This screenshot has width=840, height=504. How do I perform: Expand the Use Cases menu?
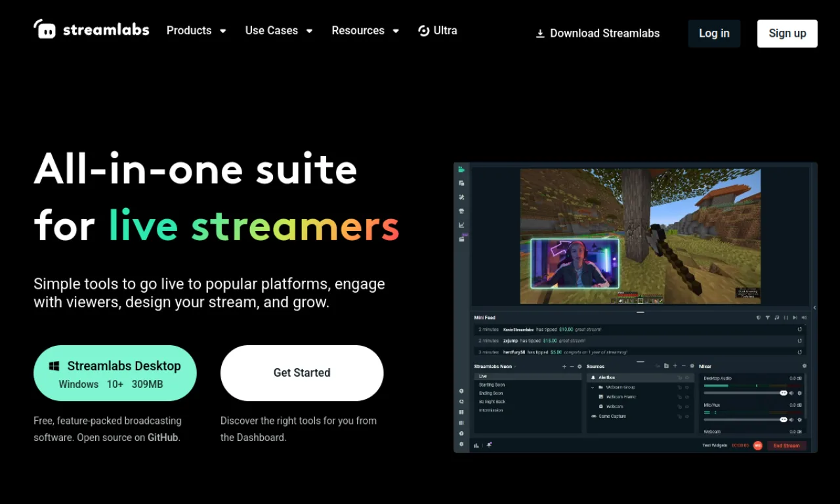[x=279, y=30]
